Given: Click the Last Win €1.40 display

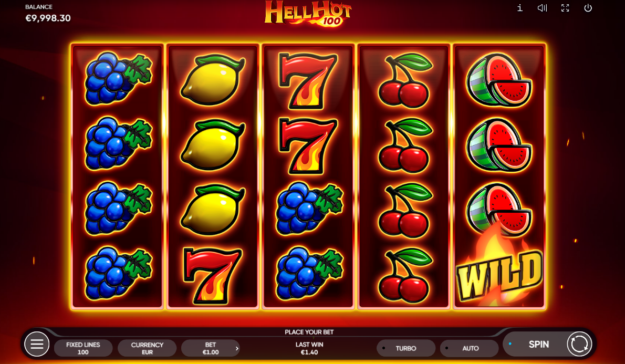Looking at the screenshot, I should click(309, 348).
